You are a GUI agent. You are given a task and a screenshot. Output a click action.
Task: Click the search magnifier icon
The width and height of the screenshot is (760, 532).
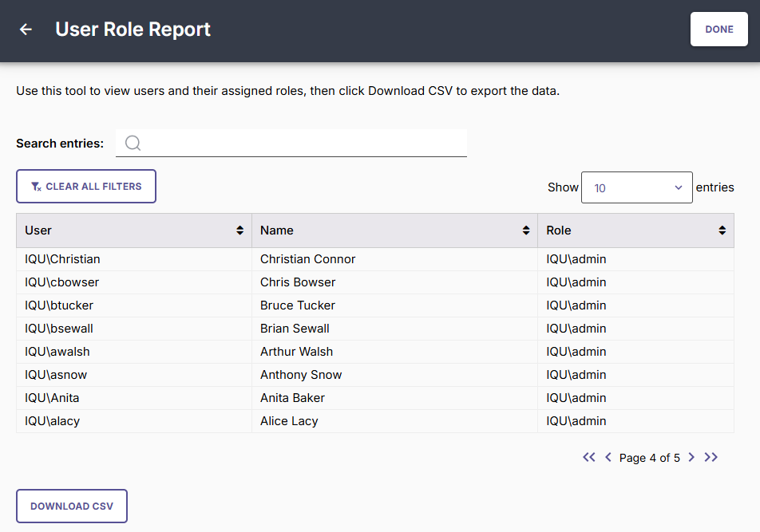coord(133,143)
